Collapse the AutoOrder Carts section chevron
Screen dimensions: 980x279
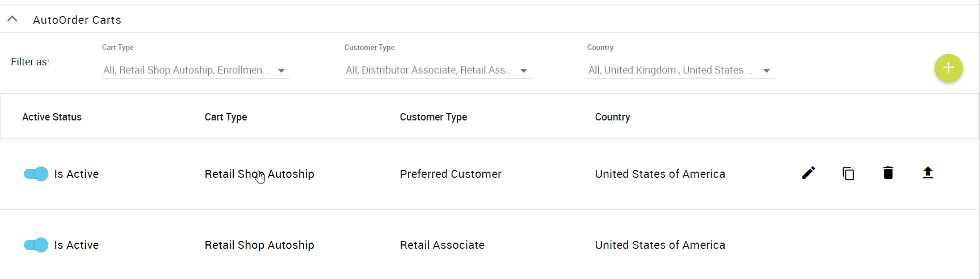click(12, 19)
